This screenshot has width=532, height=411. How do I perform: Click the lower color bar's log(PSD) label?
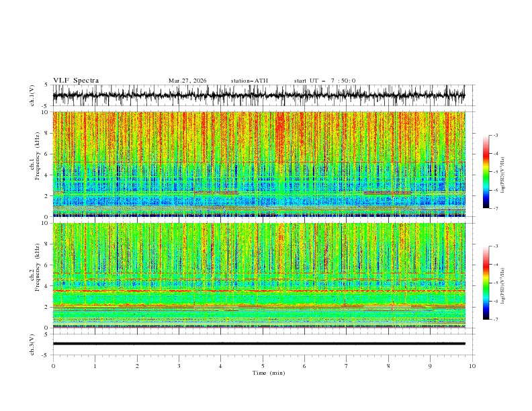[503, 286]
